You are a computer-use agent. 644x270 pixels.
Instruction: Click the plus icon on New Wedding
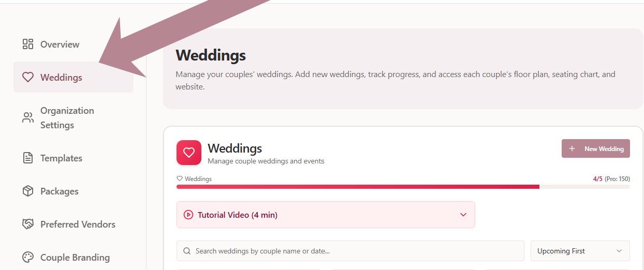(x=572, y=148)
